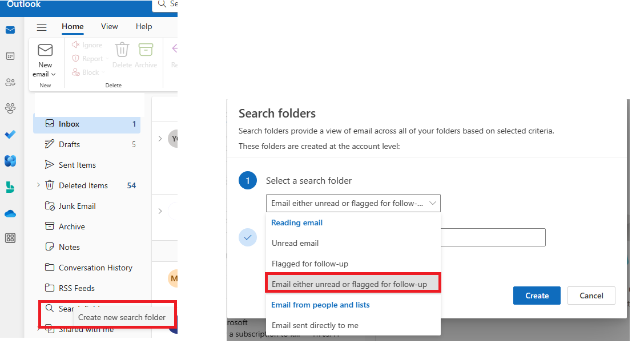The height and width of the screenshot is (364, 632).
Task: Open the OneDrive cloud icon
Action: click(x=10, y=213)
